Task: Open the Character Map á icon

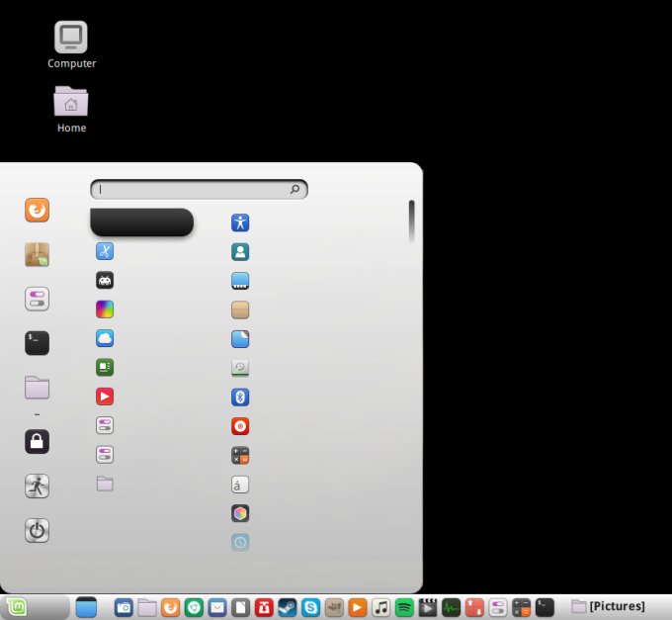Action: point(240,485)
